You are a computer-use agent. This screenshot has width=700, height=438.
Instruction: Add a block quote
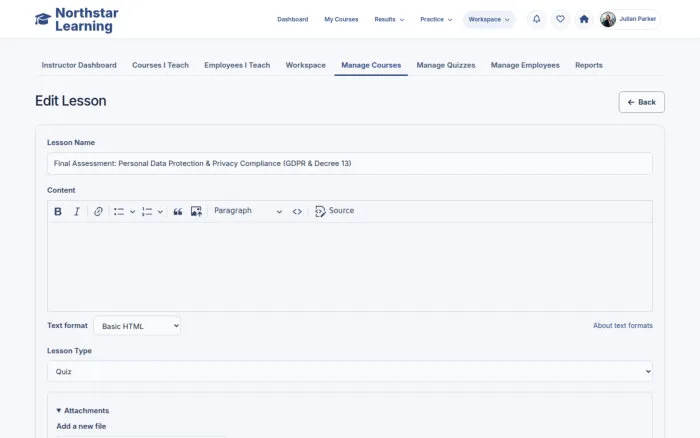click(x=178, y=211)
